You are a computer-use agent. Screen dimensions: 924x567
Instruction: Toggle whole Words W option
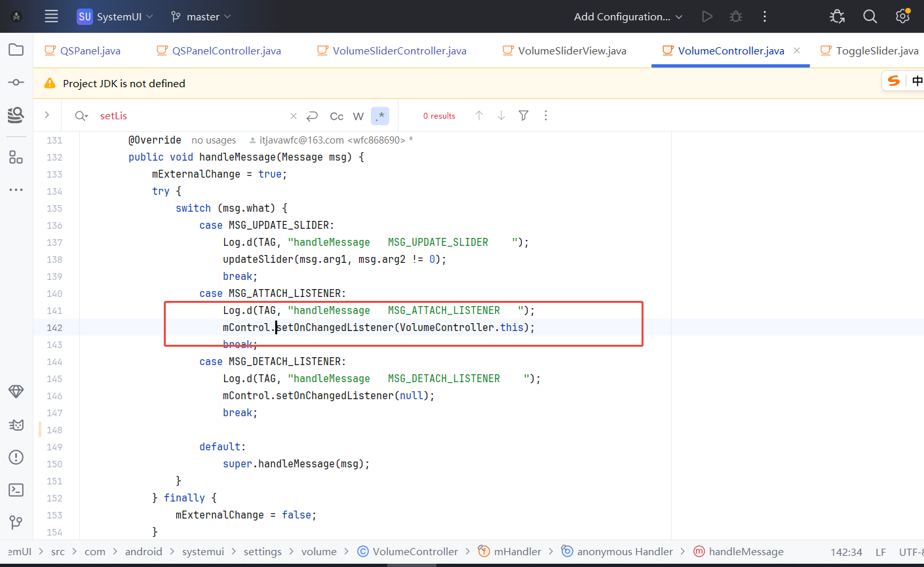click(358, 116)
